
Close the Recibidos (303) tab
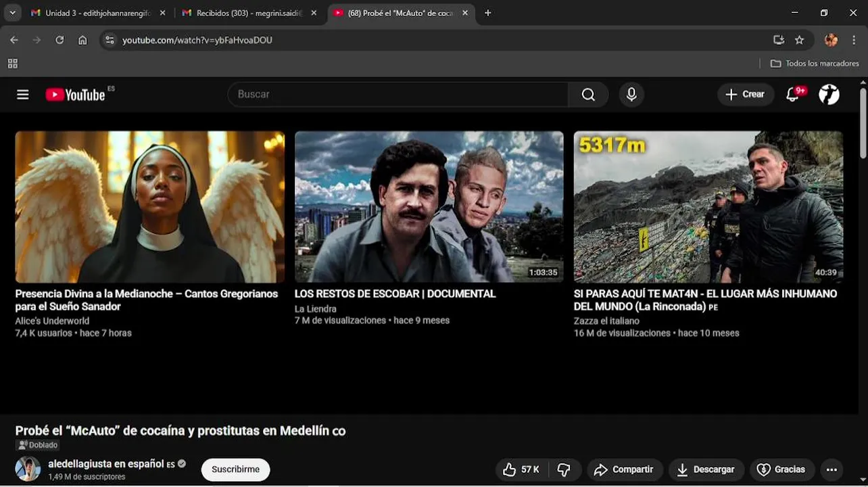pos(314,13)
